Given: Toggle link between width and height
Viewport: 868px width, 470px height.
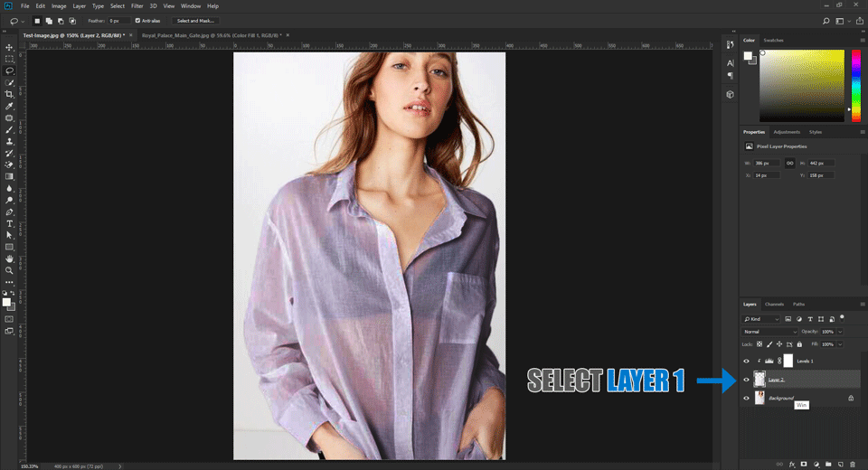Looking at the screenshot, I should point(790,164).
